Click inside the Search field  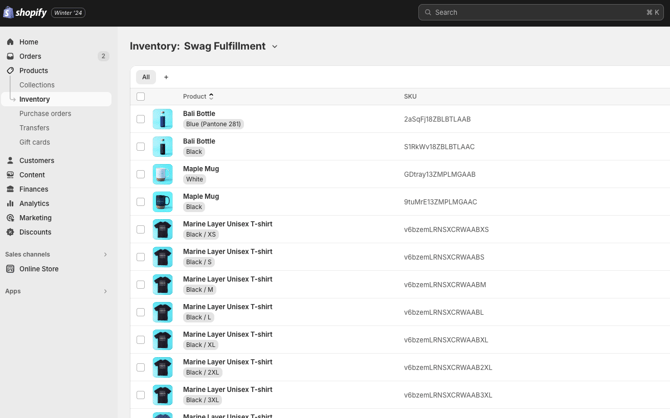(x=541, y=12)
